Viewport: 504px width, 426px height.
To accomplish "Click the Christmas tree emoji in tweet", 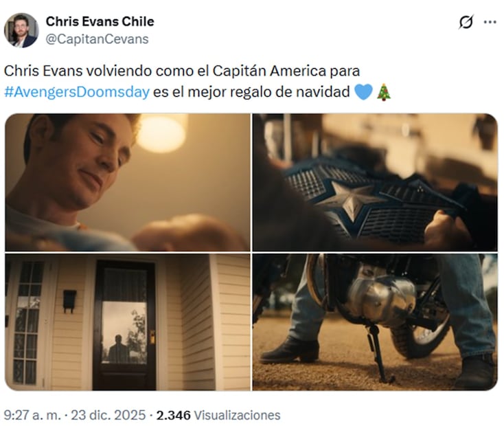I will pos(384,92).
